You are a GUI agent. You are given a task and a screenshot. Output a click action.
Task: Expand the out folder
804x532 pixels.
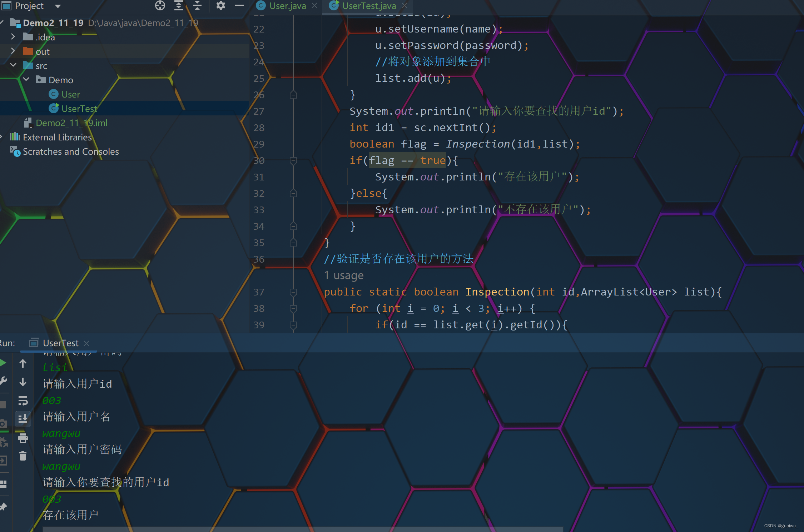(13, 51)
